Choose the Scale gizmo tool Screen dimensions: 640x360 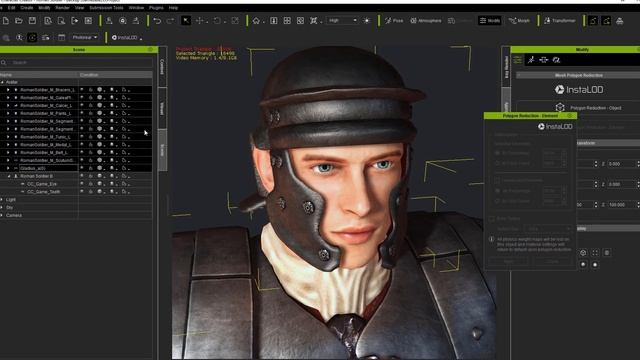click(235, 20)
